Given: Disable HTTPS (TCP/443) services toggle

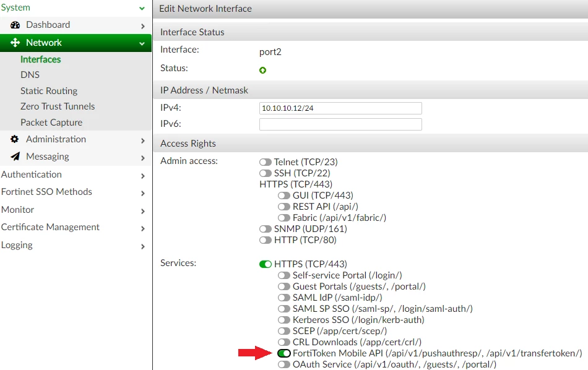Looking at the screenshot, I should point(265,264).
